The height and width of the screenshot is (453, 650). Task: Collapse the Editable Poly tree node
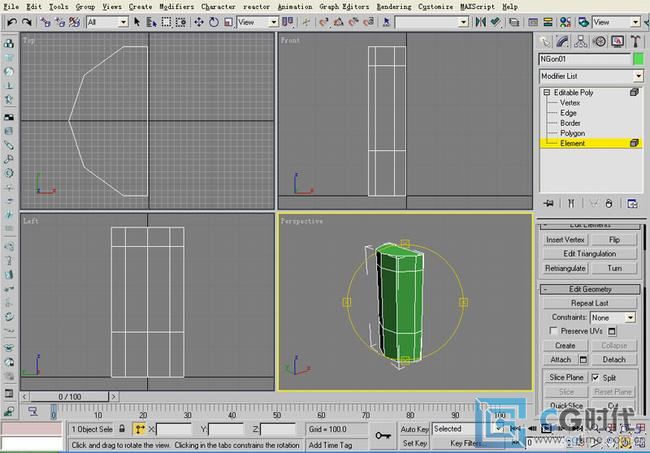pos(547,92)
